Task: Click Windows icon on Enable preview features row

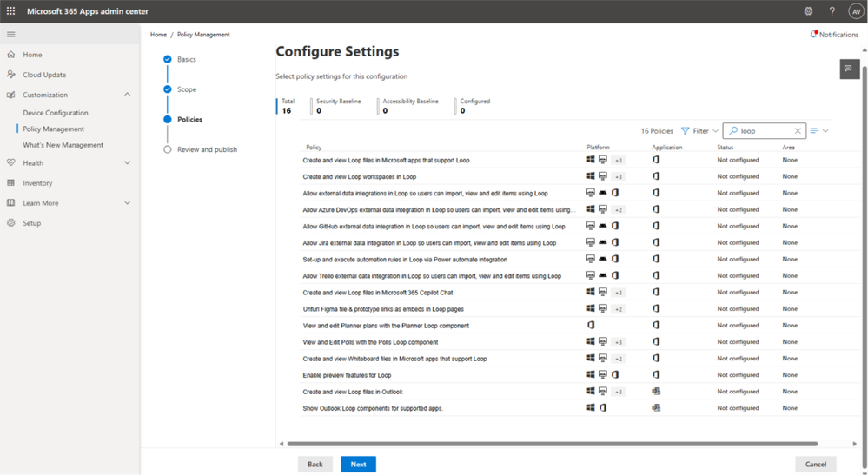Action: coord(591,375)
